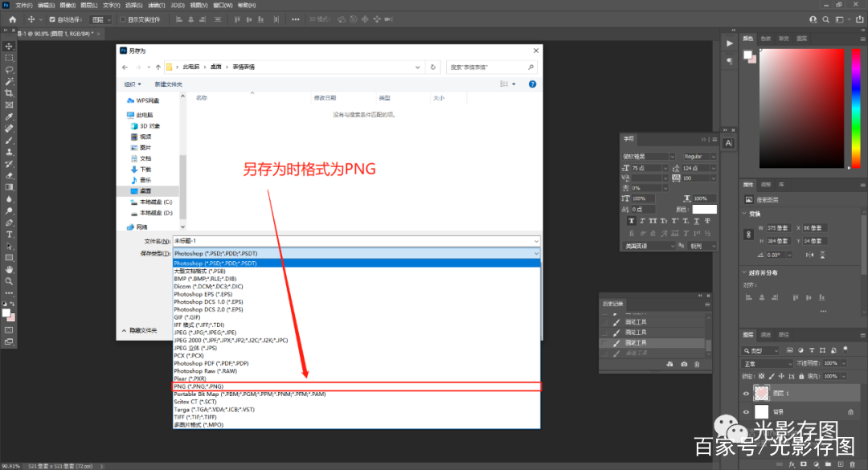Click 隐藏文件夹 at dialog bottom

tap(140, 330)
